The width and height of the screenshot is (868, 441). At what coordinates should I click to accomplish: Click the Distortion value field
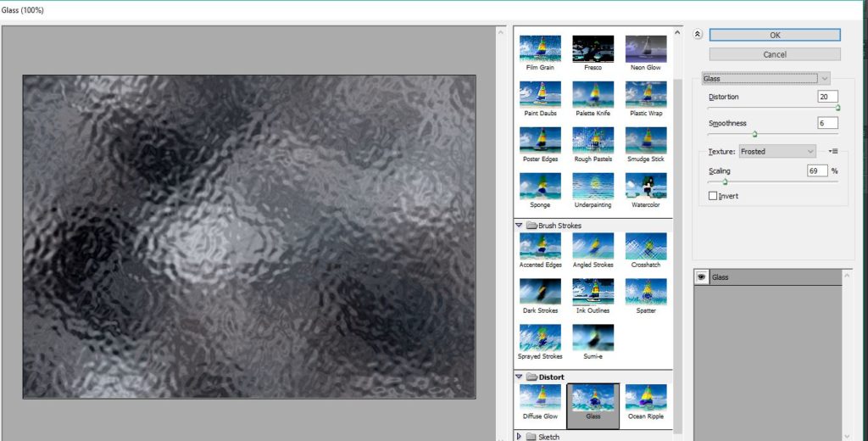[x=827, y=97]
